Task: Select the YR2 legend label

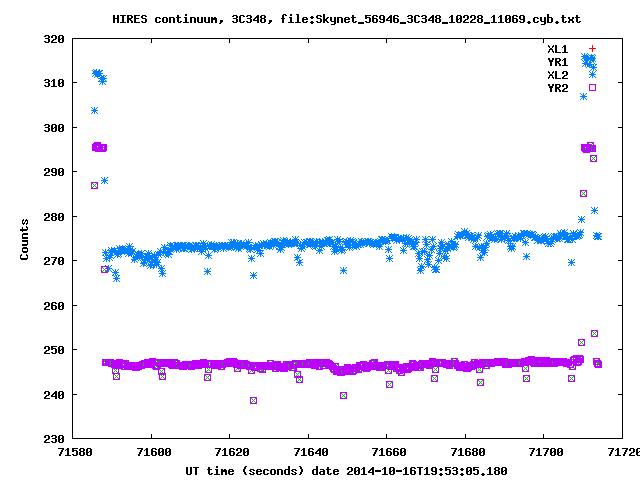Action: [x=558, y=88]
